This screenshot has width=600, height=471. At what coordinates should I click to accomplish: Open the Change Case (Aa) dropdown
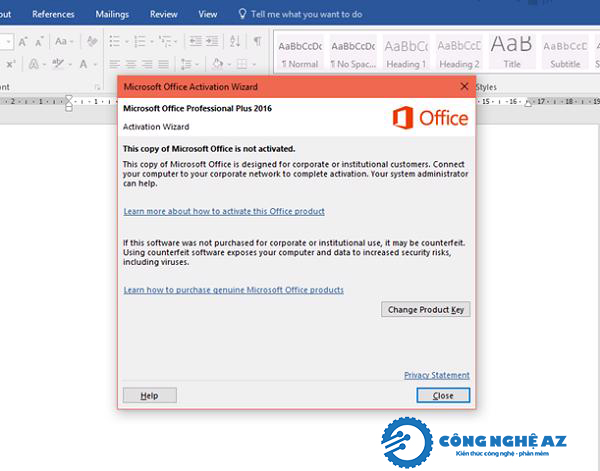click(64, 41)
